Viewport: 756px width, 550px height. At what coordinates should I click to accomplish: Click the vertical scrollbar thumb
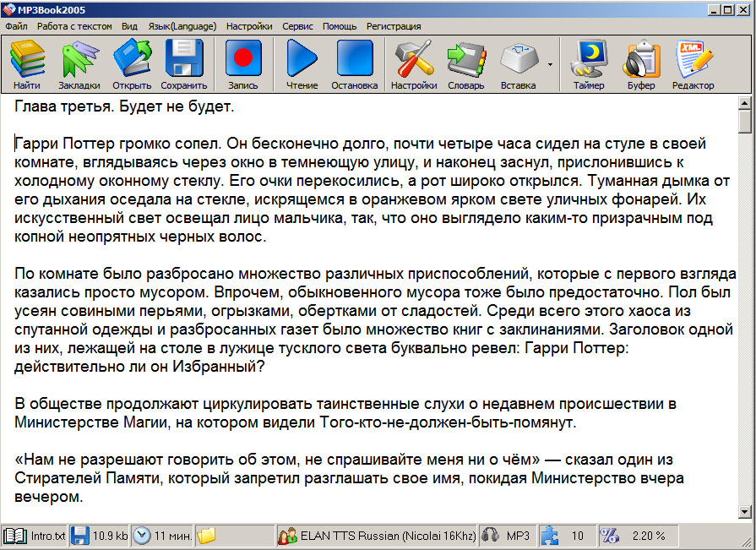coord(745,122)
